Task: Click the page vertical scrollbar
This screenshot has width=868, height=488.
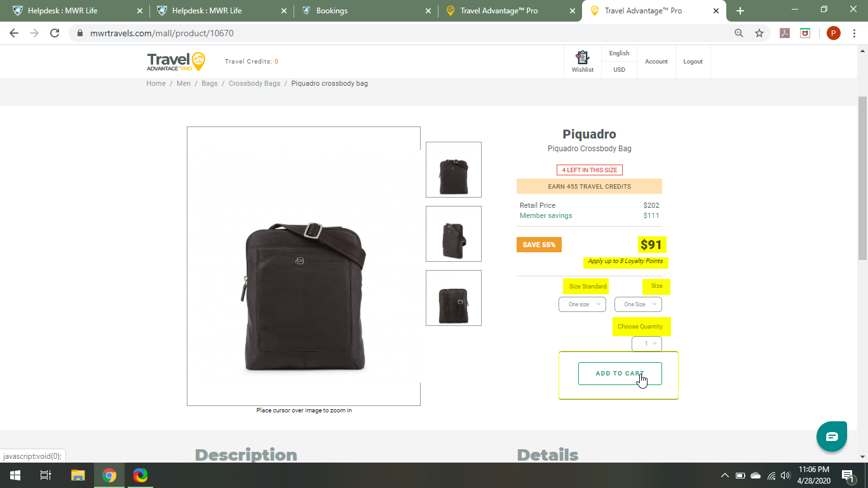Action: coord(863,178)
